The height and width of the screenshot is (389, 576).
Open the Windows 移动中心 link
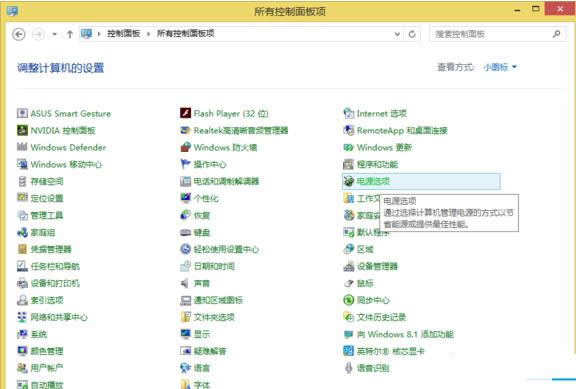66,164
